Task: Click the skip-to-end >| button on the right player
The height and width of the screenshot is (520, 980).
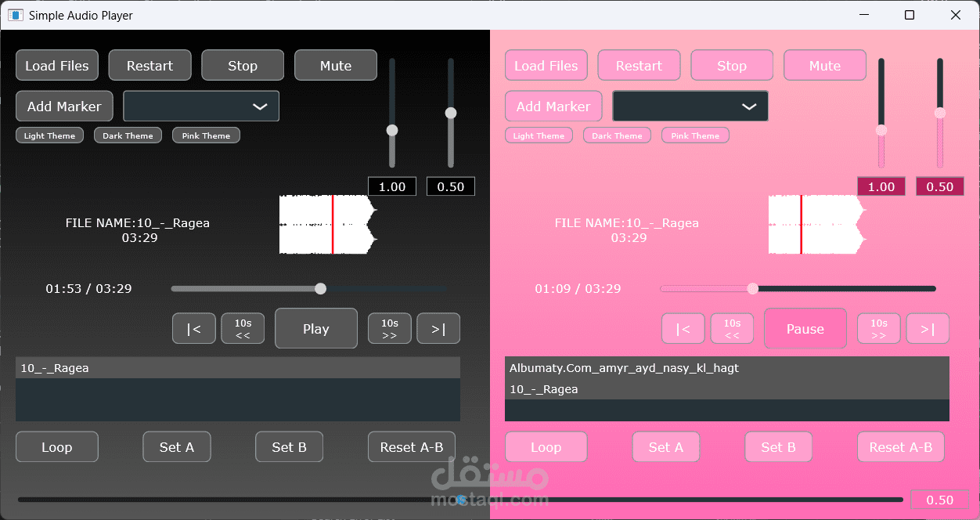Action: click(x=928, y=328)
